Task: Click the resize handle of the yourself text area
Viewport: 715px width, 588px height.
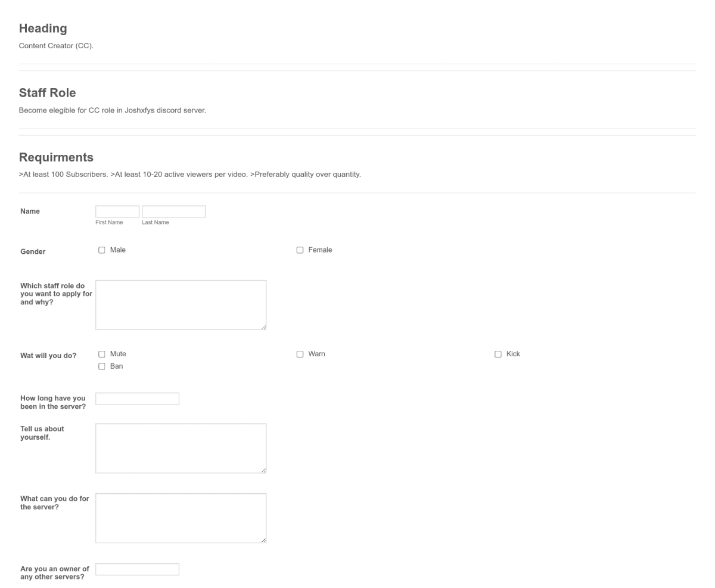Action: [x=264, y=470]
